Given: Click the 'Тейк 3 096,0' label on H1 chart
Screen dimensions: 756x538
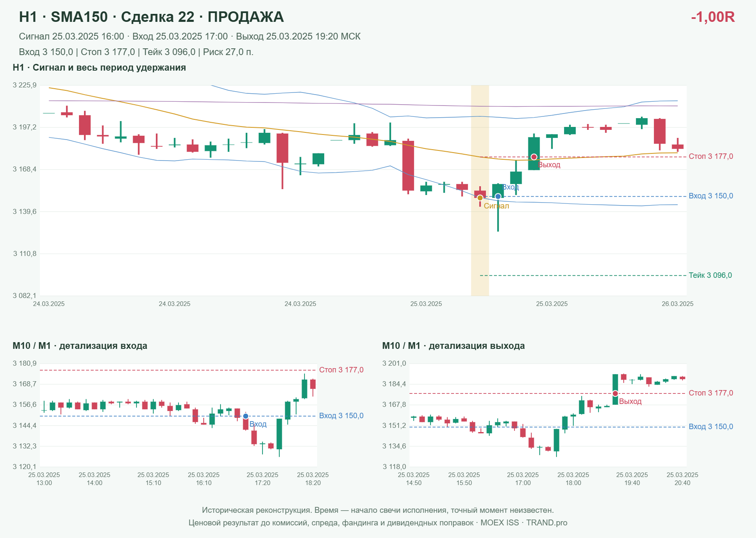Looking at the screenshot, I should click(710, 275).
